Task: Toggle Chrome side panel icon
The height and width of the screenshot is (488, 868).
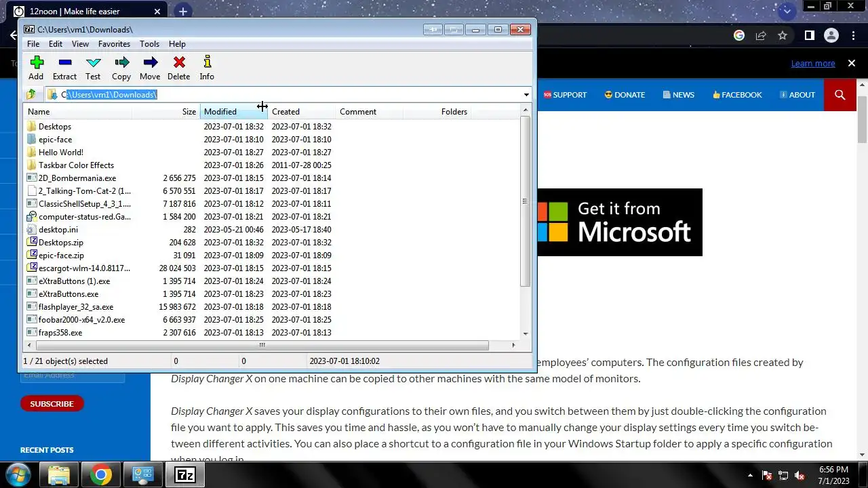Action: pos(809,35)
